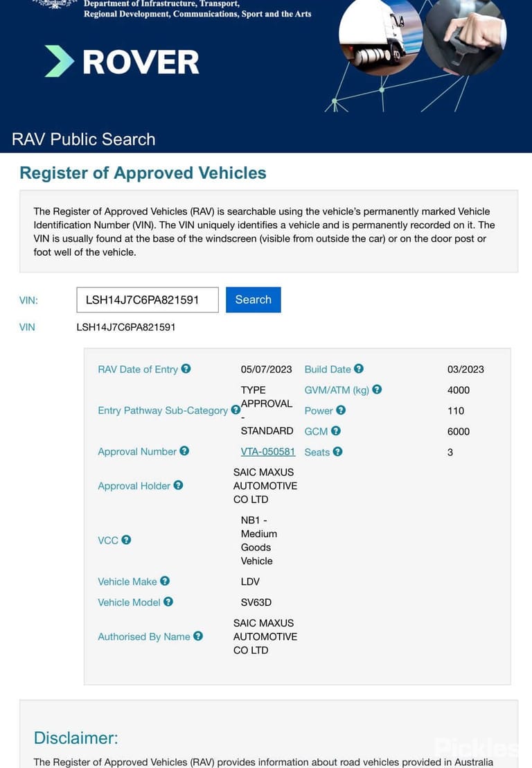Click the blue Search button
Image resolution: width=532 pixels, height=768 pixels.
[x=253, y=299]
